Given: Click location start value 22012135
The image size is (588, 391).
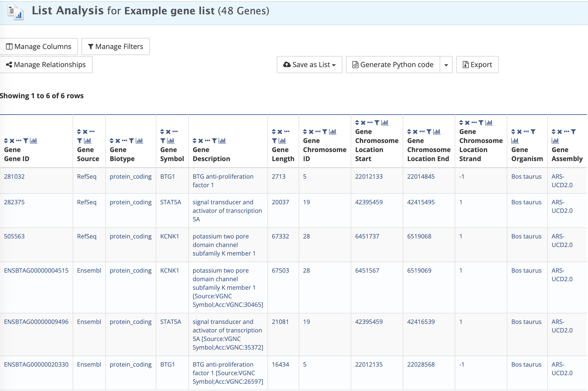Looking at the screenshot, I should point(369,364).
